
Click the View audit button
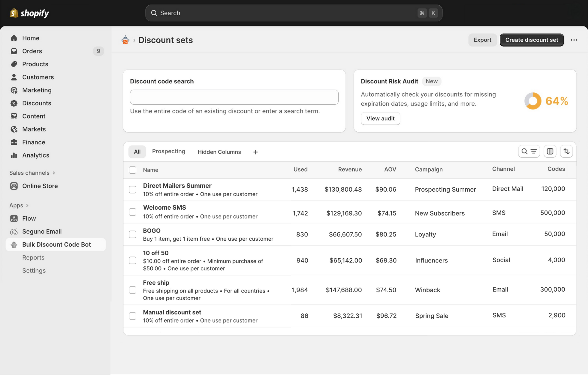380,118
